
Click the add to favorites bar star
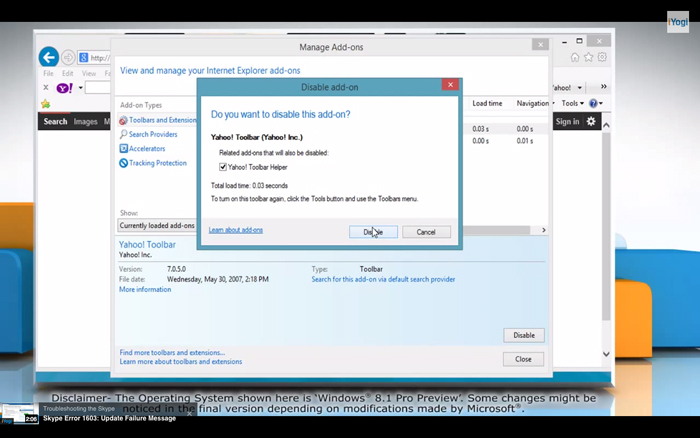pos(45,104)
